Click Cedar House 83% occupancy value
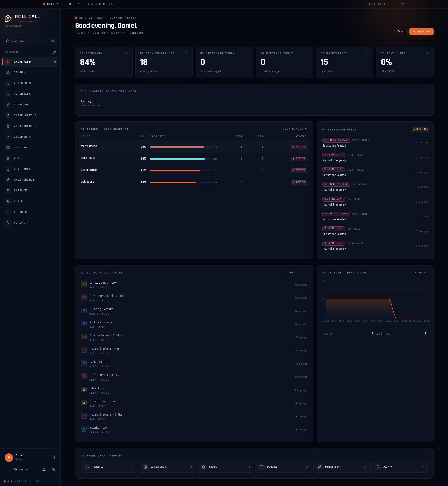This screenshot has height=486, width=448. point(143,171)
